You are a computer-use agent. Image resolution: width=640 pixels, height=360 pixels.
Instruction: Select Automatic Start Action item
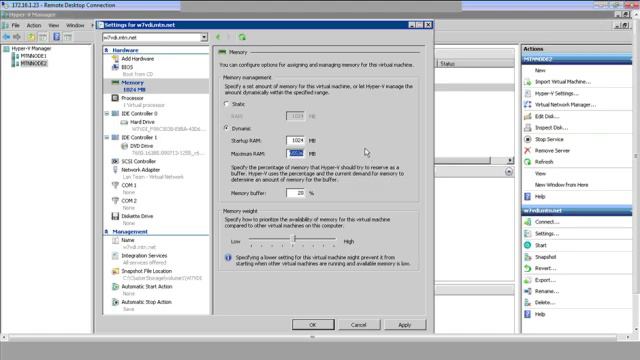point(147,287)
